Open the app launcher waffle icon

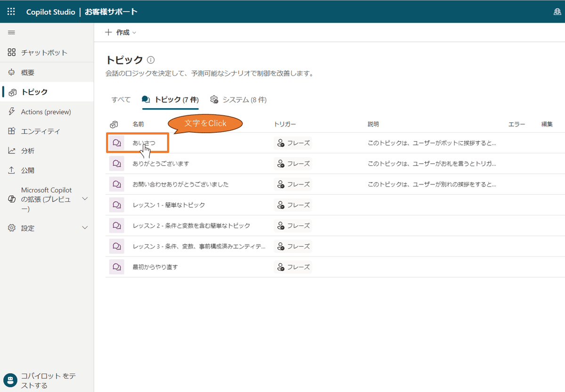[11, 12]
